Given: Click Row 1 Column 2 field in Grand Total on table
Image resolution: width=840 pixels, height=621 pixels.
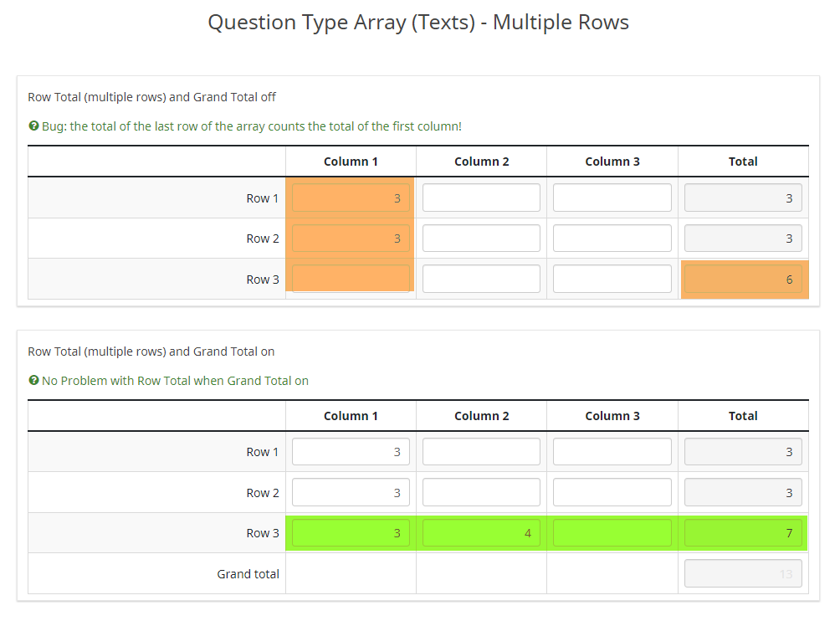Looking at the screenshot, I should [x=481, y=452].
